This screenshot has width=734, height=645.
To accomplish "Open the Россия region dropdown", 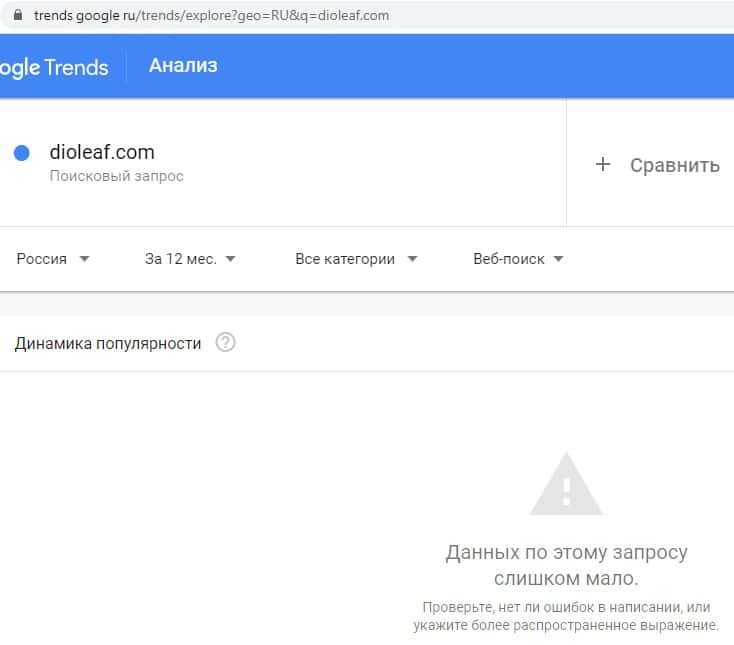I will pos(53,258).
